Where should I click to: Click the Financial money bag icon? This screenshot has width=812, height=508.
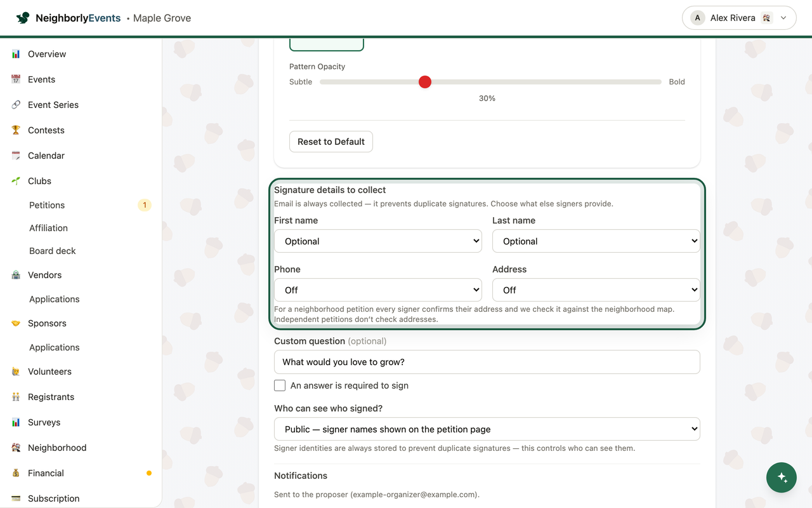[x=16, y=473]
